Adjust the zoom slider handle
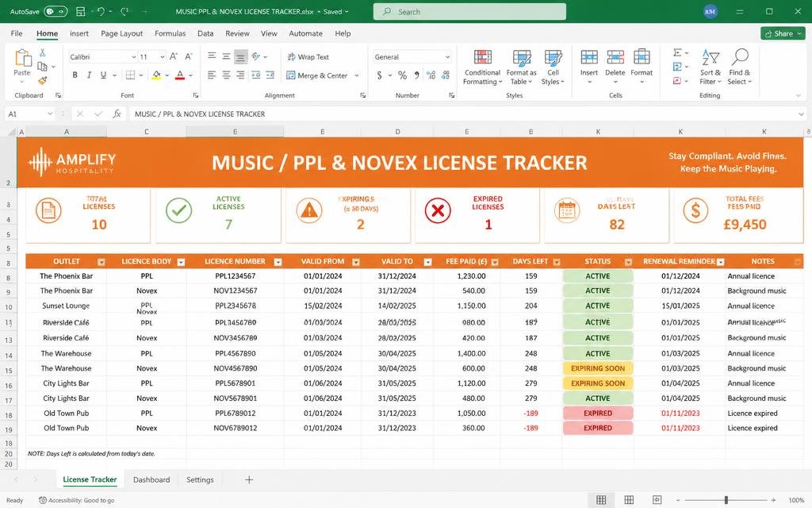The height and width of the screenshot is (508, 812). click(726, 500)
